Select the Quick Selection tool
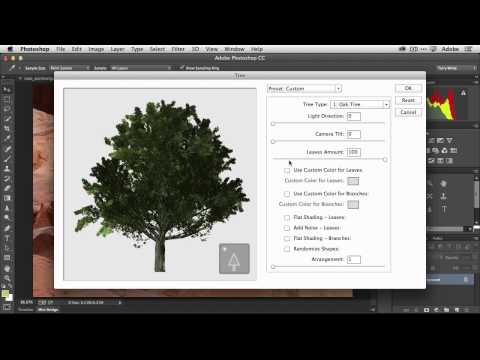 click(x=7, y=119)
